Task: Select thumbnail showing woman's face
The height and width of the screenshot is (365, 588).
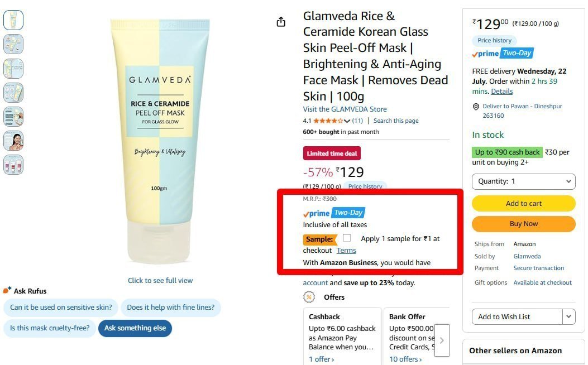Action: point(13,141)
